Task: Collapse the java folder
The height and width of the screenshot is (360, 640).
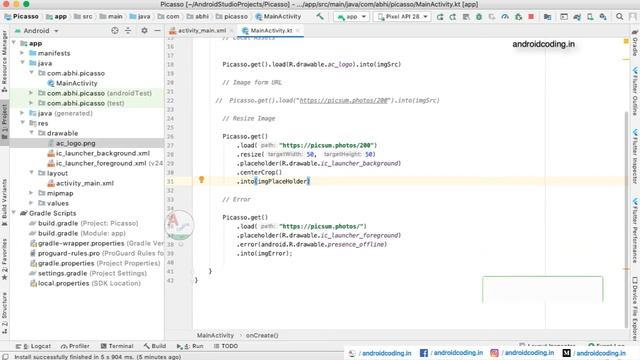Action: pyautogui.click(x=23, y=63)
